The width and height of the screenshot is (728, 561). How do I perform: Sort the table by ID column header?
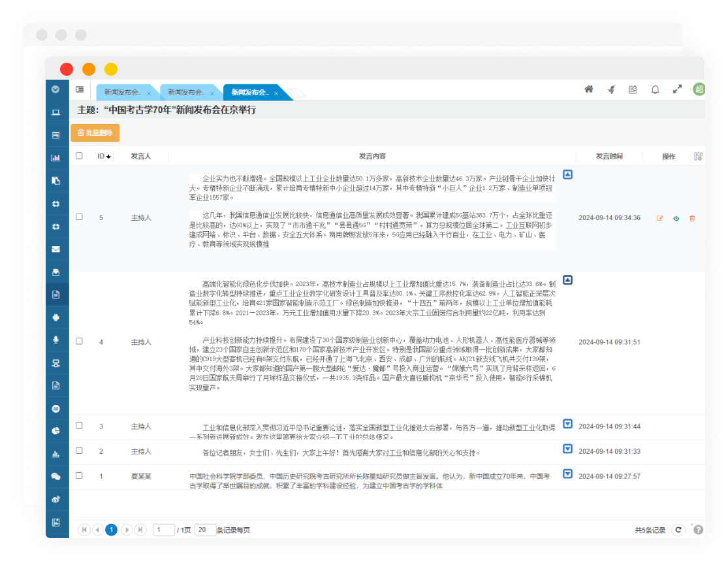coord(104,156)
